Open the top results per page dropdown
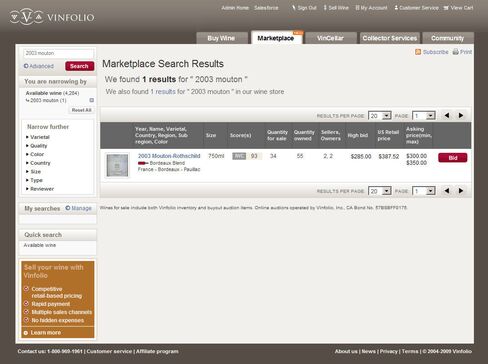This screenshot has height=364, width=488. [380, 116]
